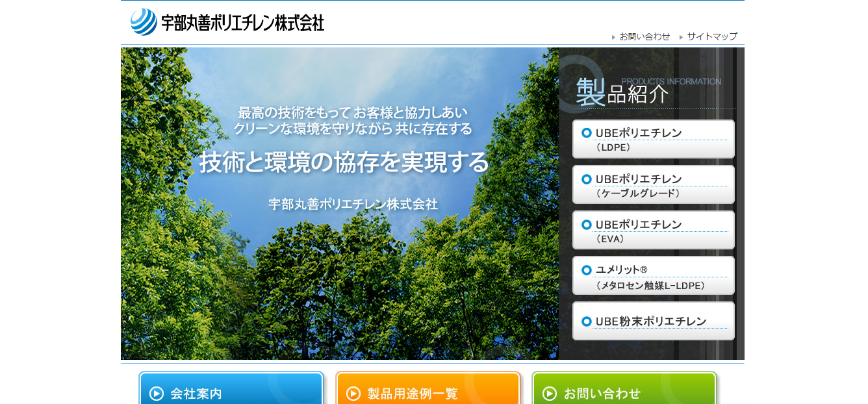Click circle icon on the EVA product button
The height and width of the screenshot is (404, 868).
tap(586, 224)
